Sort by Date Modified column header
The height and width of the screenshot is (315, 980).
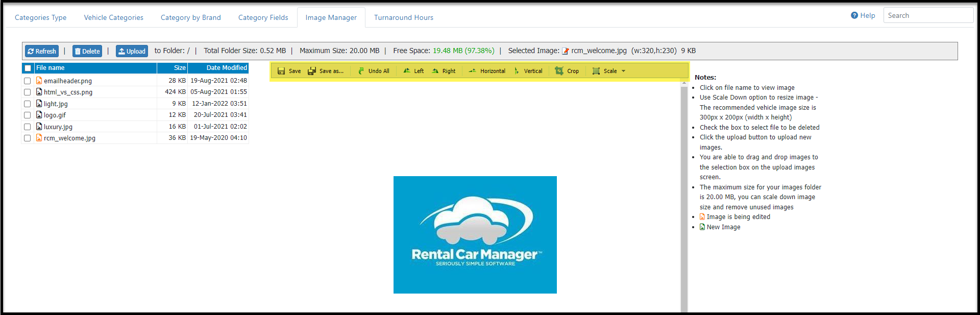tap(218, 68)
